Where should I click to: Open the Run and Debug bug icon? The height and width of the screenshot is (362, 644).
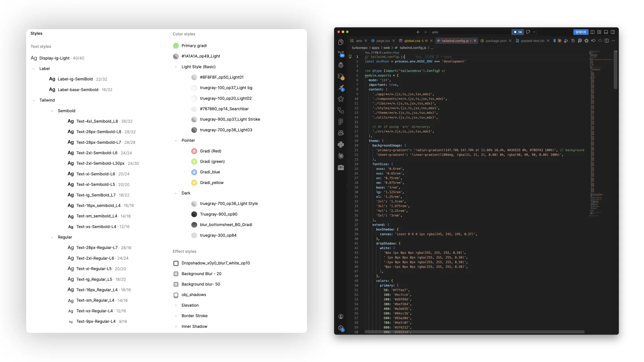click(x=341, y=65)
